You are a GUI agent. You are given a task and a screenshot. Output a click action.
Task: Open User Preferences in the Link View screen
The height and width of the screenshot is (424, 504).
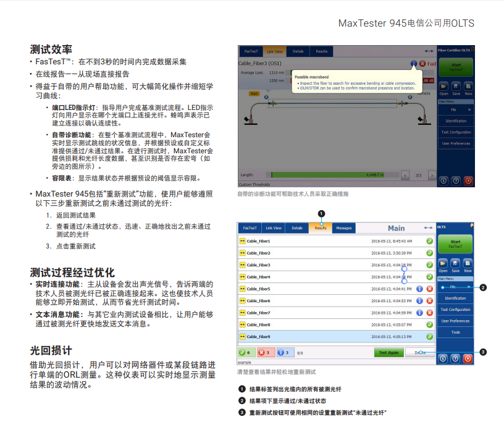(x=456, y=143)
